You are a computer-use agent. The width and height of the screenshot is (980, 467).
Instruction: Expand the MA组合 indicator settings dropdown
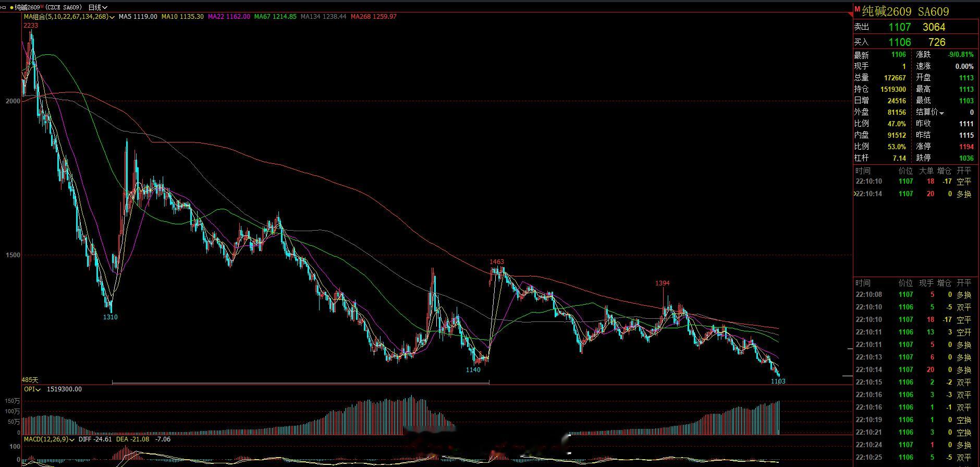[x=113, y=17]
